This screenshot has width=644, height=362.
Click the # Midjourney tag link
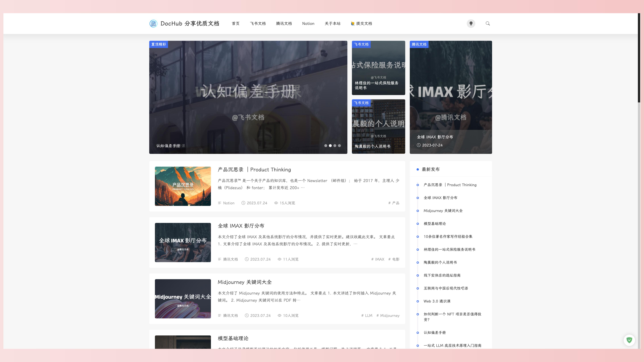click(388, 316)
